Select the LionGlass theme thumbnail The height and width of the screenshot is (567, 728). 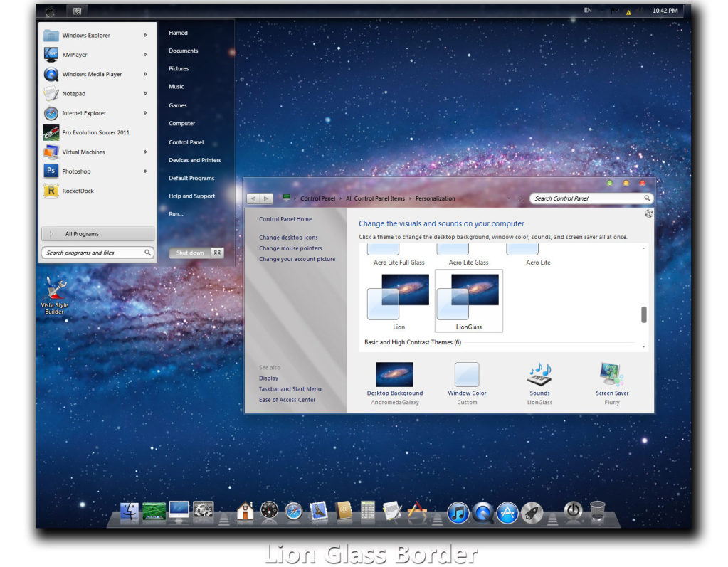click(468, 301)
